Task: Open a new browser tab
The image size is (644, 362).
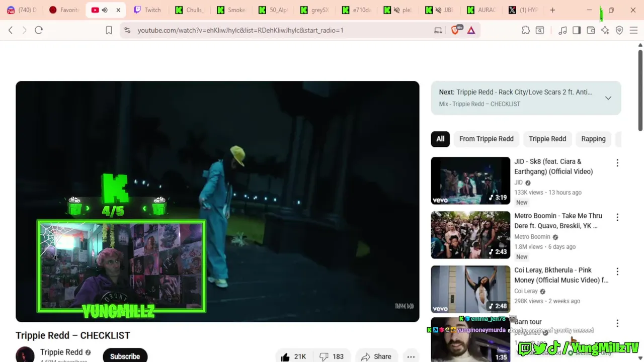Action: click(x=552, y=10)
